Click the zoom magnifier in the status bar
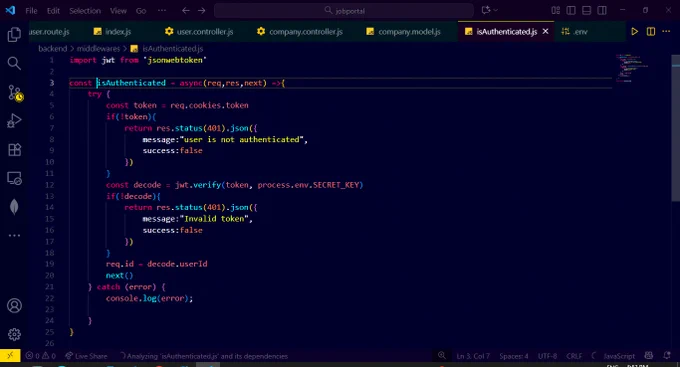680x367 pixels. [x=442, y=356]
